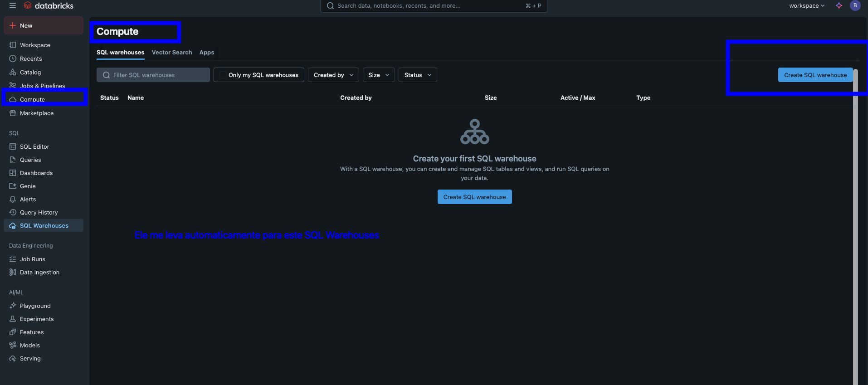Click the Compute cloud icon
This screenshot has height=385, width=868.
click(x=13, y=99)
